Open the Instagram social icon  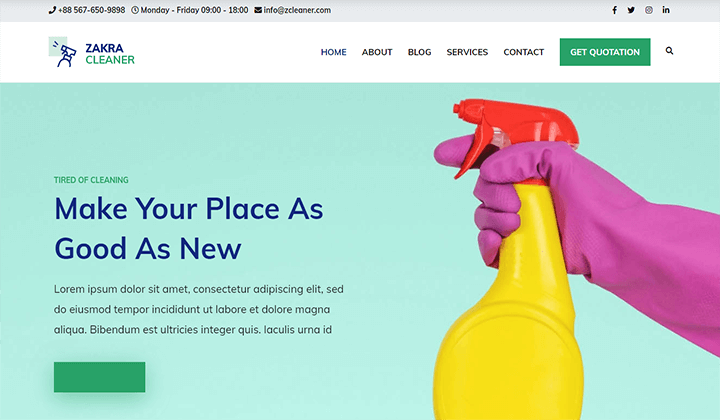point(648,10)
